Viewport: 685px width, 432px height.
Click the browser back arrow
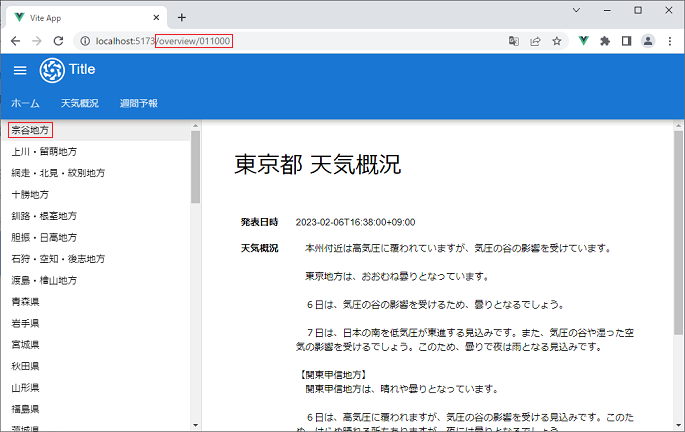pyautogui.click(x=15, y=41)
